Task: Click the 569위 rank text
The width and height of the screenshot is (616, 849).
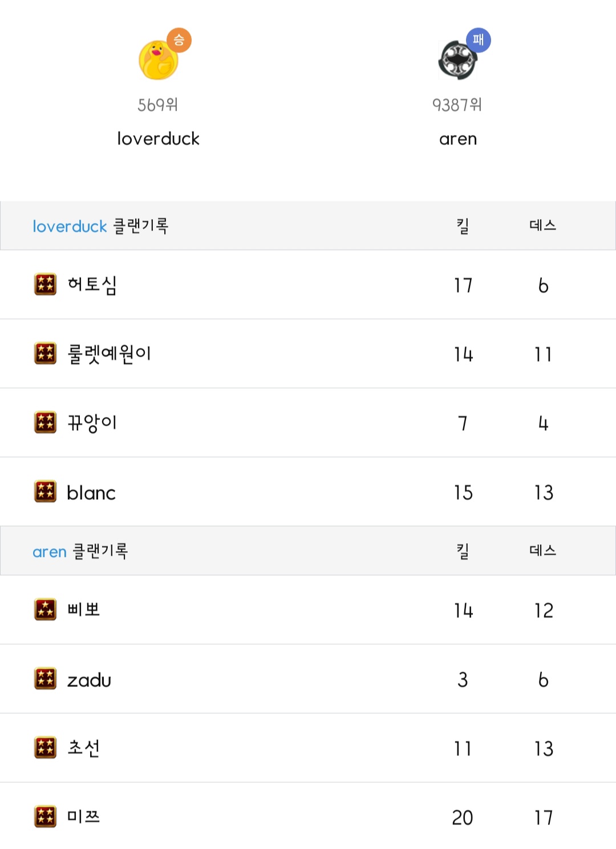Action: coord(158,105)
